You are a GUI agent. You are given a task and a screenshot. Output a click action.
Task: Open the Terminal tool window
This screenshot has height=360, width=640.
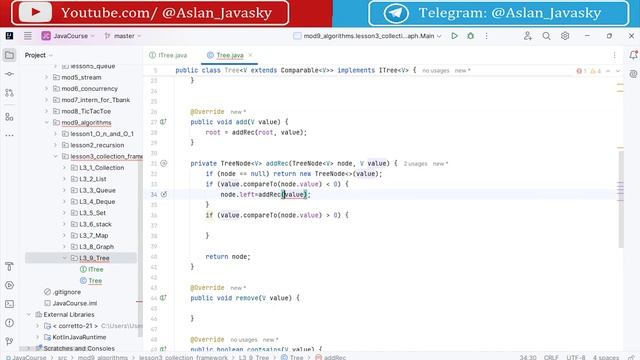coord(9,304)
